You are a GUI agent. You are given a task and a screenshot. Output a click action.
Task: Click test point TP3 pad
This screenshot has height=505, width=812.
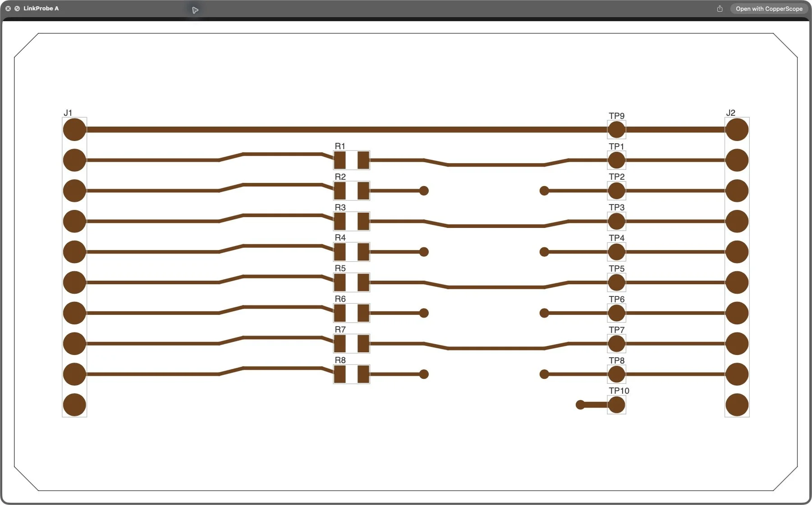616,222
